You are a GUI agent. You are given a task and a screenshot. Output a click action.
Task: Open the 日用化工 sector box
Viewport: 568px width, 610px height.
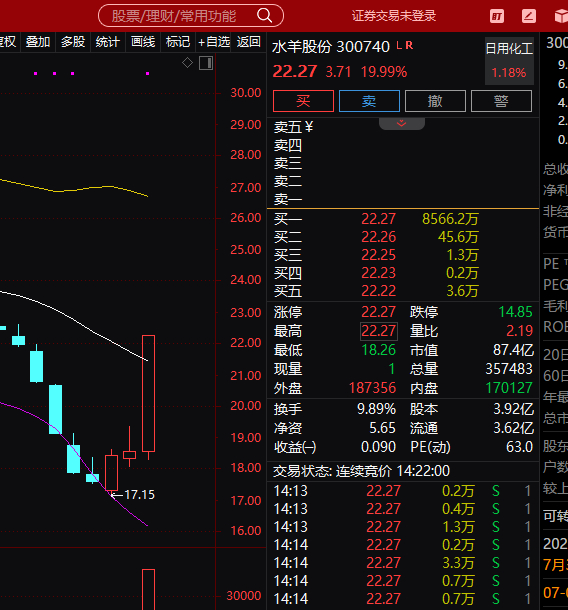coord(509,61)
